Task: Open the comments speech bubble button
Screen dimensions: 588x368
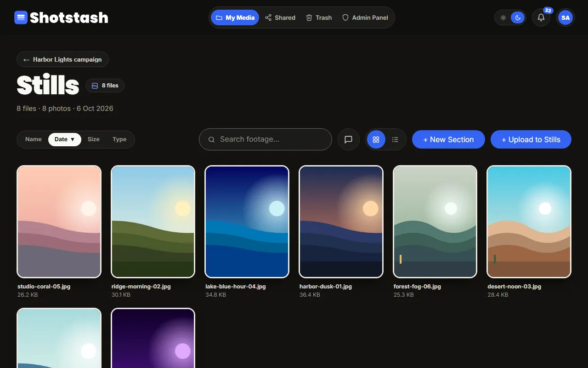Action: [349, 139]
